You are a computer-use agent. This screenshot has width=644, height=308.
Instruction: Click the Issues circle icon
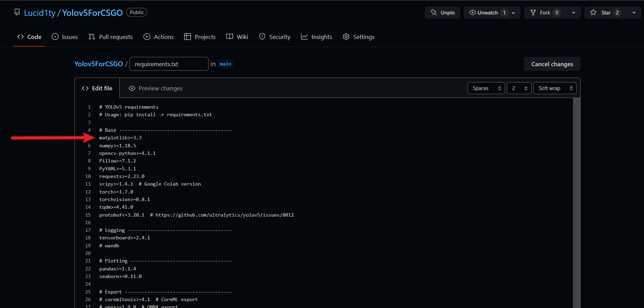[55, 37]
